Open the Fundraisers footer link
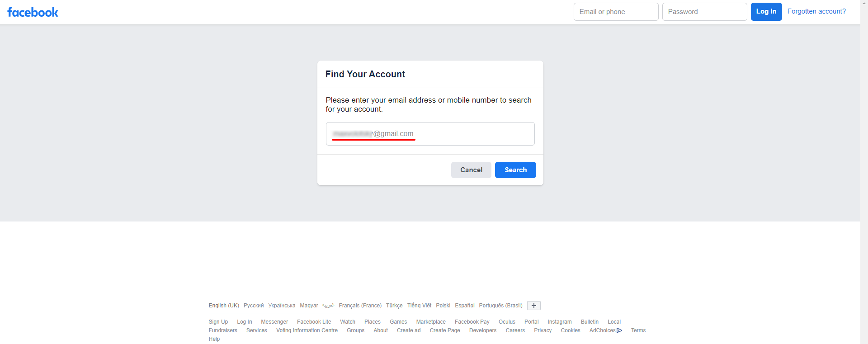The height and width of the screenshot is (344, 868). click(223, 330)
